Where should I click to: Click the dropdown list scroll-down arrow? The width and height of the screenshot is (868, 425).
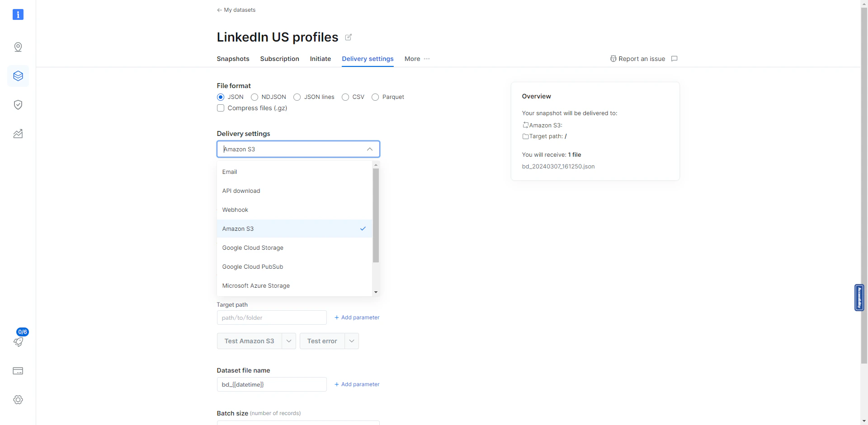(376, 292)
